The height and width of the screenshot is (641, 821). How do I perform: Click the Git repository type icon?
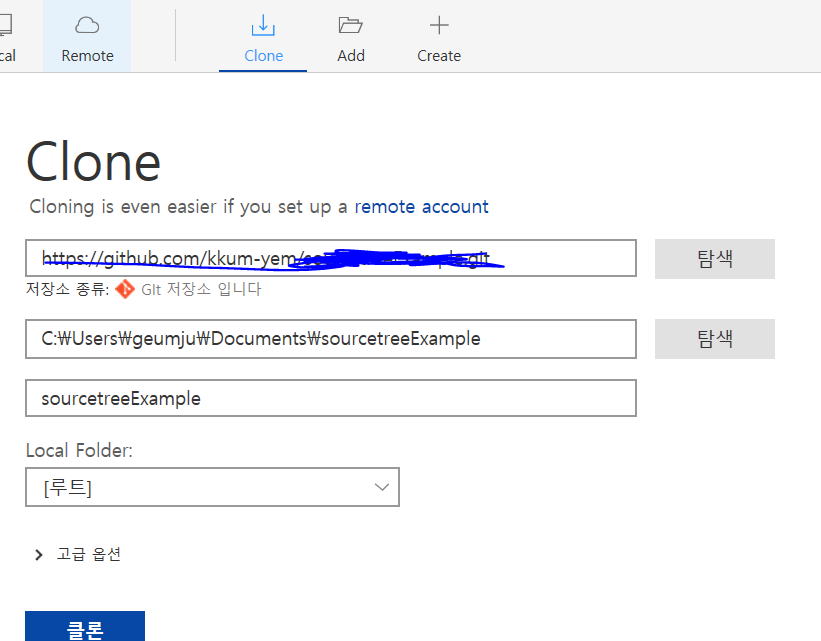125,289
